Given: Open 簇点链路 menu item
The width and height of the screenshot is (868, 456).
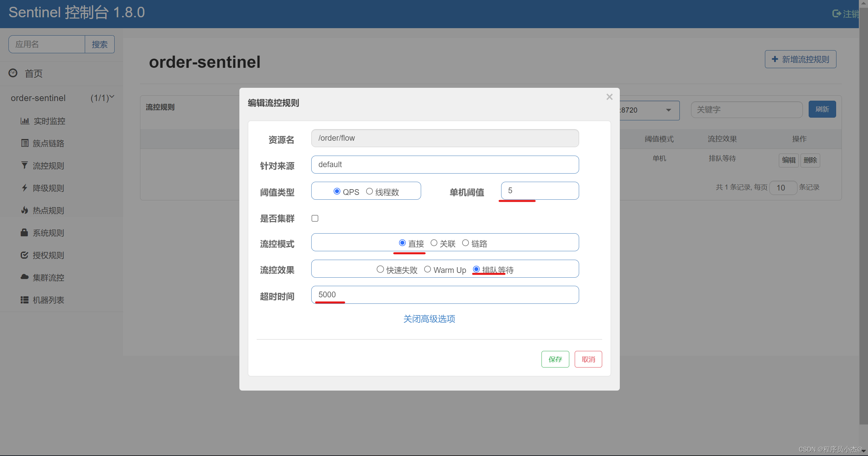Looking at the screenshot, I should pos(48,143).
